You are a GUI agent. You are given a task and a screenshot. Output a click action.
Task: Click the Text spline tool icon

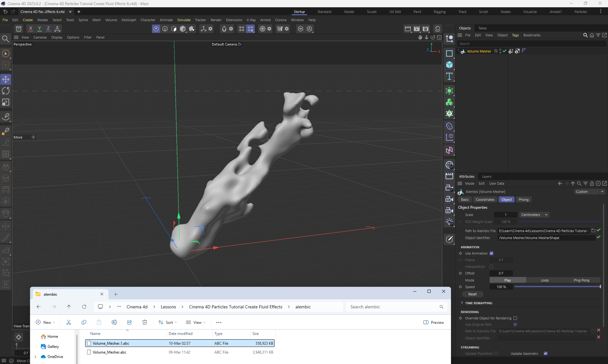click(x=449, y=76)
